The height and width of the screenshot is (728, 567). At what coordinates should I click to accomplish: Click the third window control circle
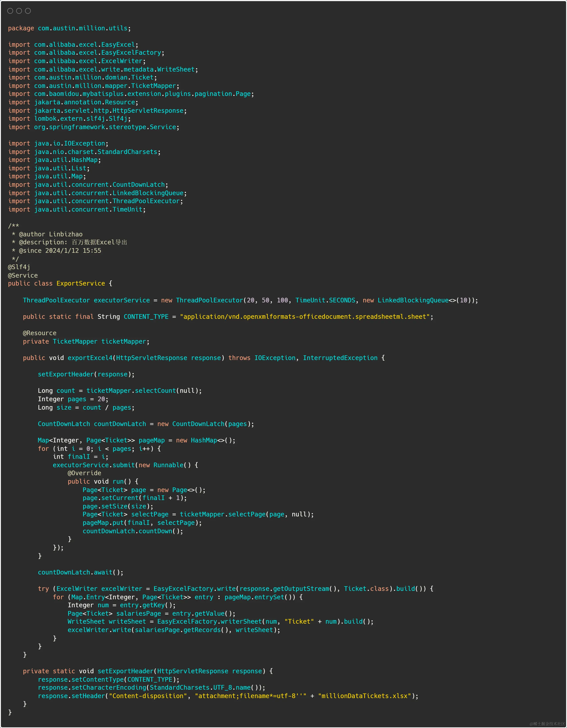pyautogui.click(x=28, y=11)
